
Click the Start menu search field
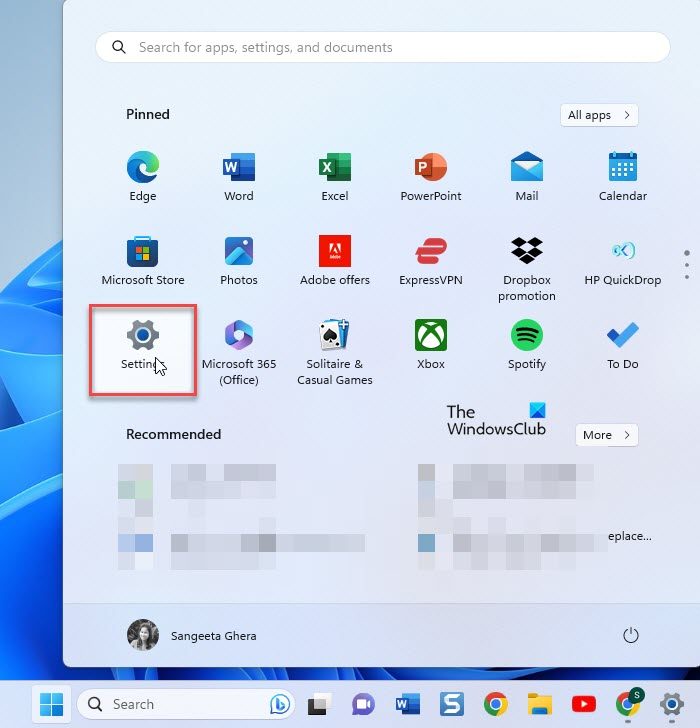click(383, 47)
